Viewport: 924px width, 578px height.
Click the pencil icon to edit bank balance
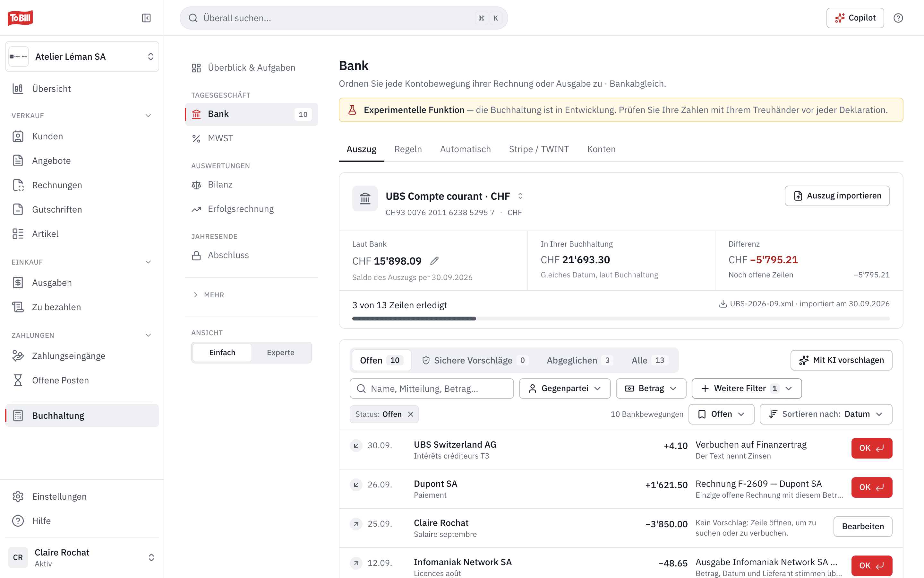[x=434, y=261]
